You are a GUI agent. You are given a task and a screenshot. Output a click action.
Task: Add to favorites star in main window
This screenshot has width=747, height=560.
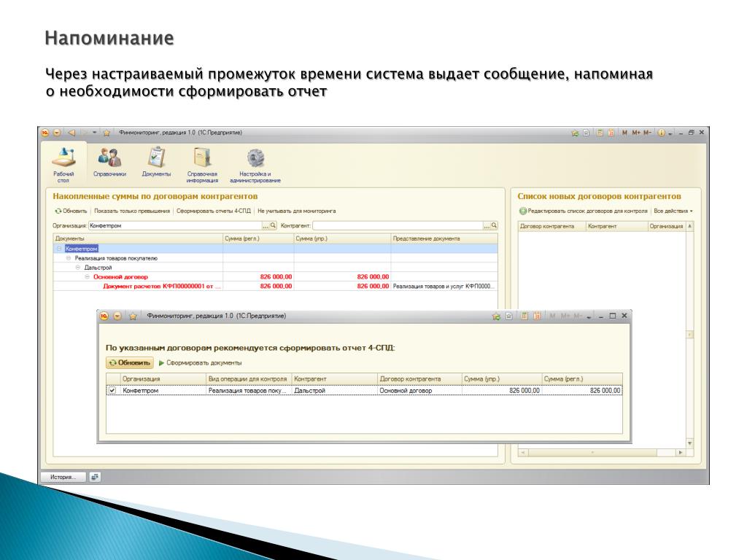[107, 133]
